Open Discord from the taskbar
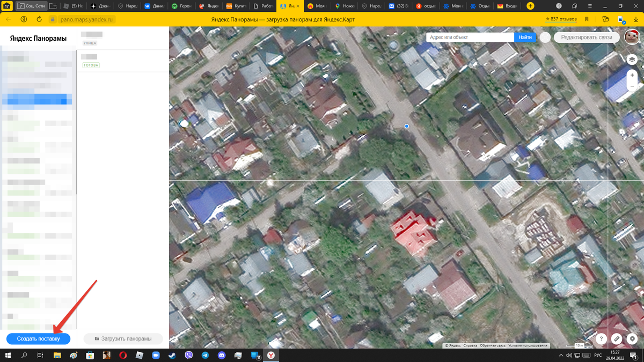The width and height of the screenshot is (644, 362). click(221, 355)
